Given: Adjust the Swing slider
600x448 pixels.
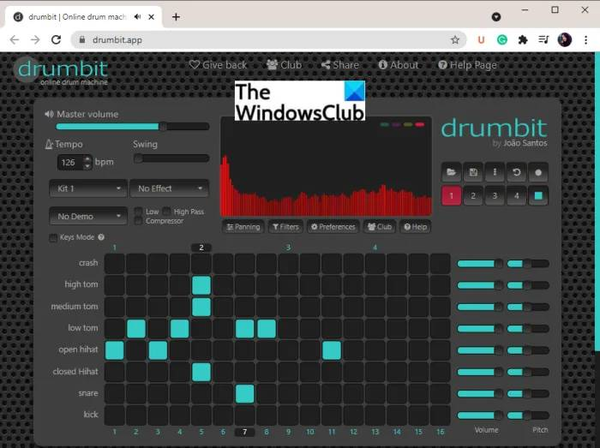Looking at the screenshot, I should [x=171, y=158].
